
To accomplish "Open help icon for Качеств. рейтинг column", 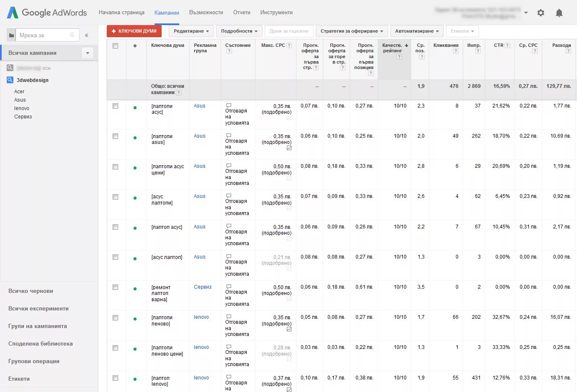I will (399, 57).
